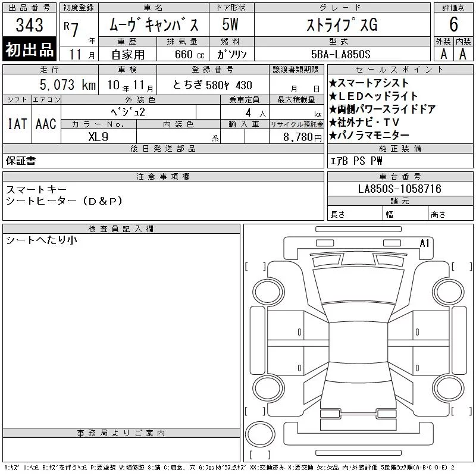Click shift type IAT
Screen dimensions: 476x476
coord(17,124)
